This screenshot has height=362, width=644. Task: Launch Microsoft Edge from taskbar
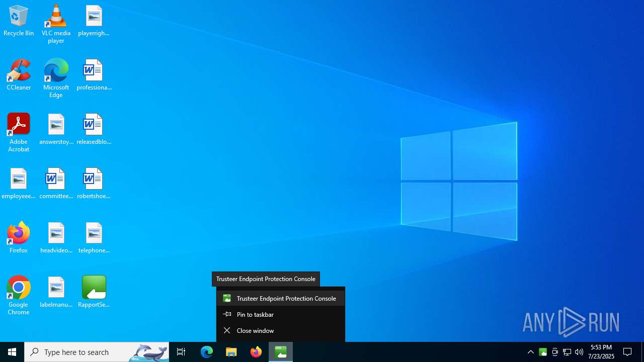pos(207,352)
